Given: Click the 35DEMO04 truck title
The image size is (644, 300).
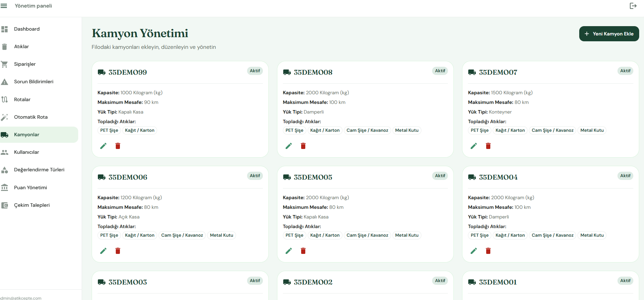Looking at the screenshot, I should (x=498, y=177).
